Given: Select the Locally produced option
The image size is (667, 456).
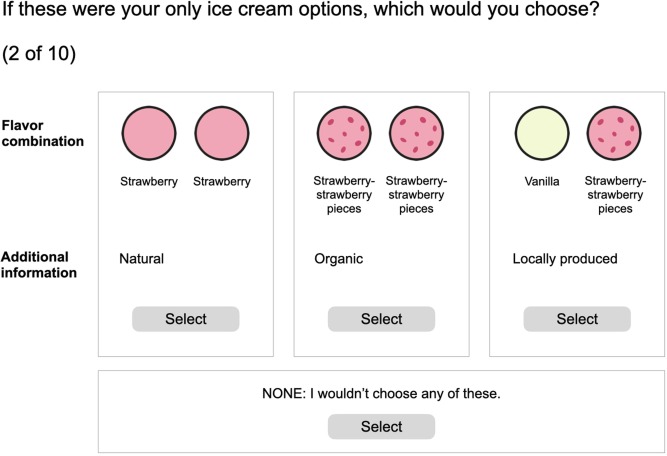Looking at the screenshot, I should point(577,319).
